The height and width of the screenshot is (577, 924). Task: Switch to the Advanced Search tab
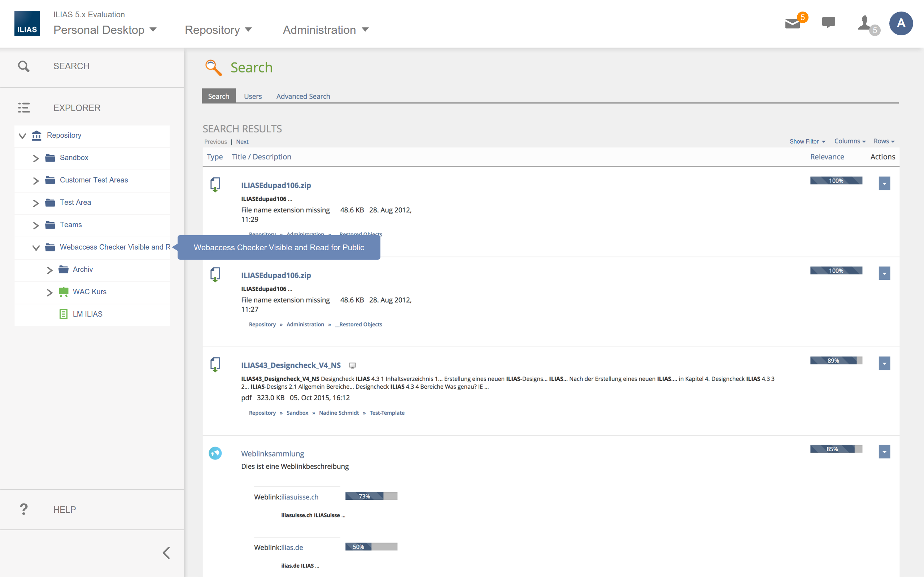303,96
